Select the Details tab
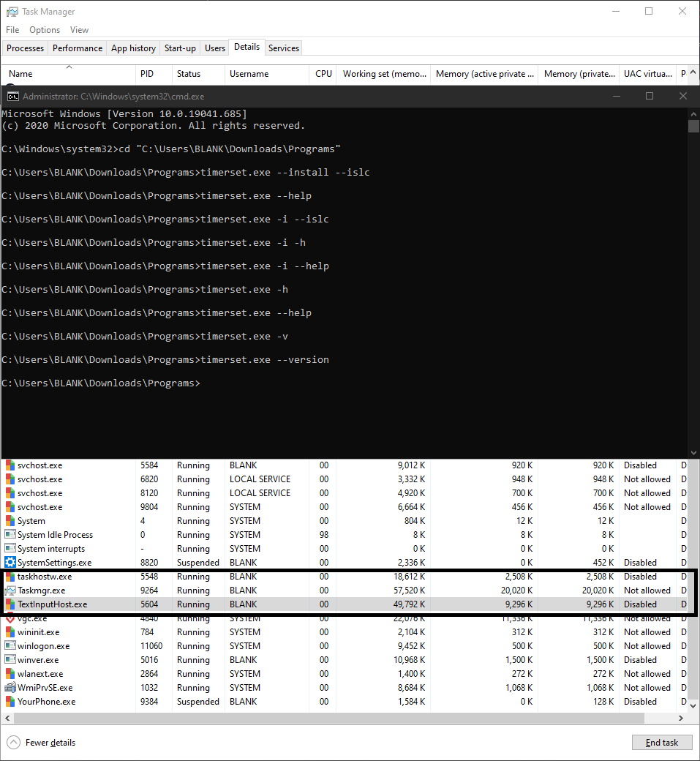This screenshot has width=700, height=761. (x=247, y=47)
